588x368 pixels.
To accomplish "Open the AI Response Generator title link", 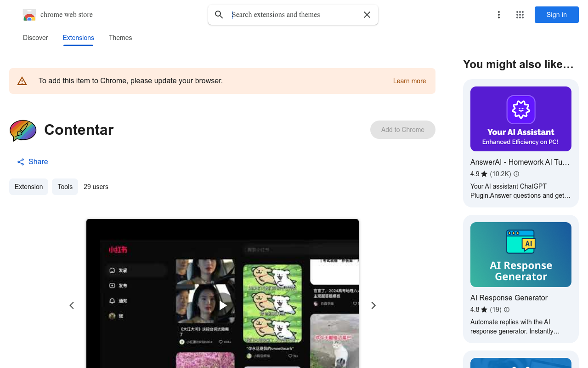I will tap(509, 298).
